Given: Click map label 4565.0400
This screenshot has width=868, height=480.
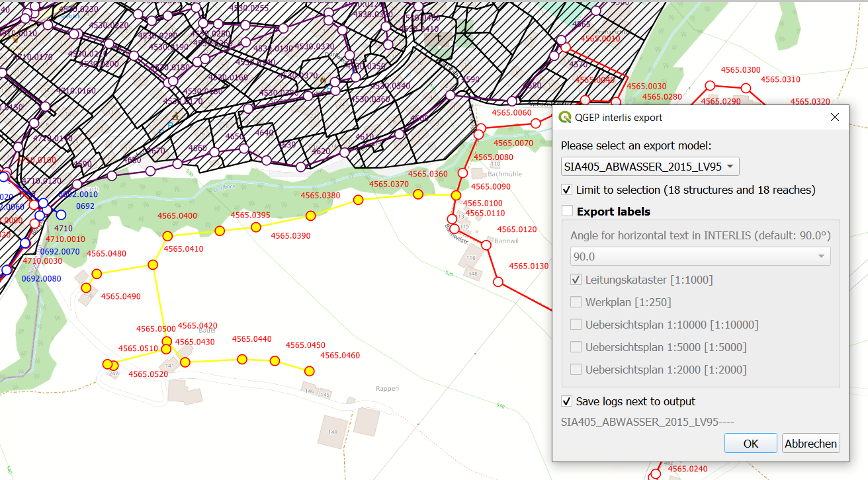Looking at the screenshot, I should tap(177, 216).
